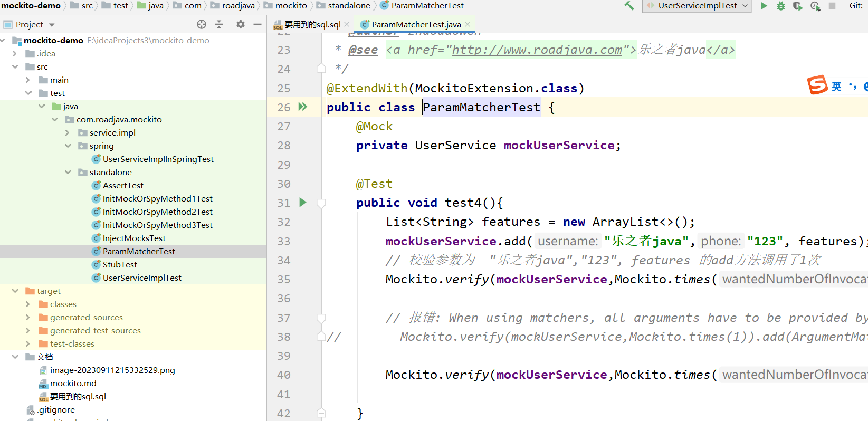The height and width of the screenshot is (421, 868).
Task: Select the ParamMatcherTest.java editor tab
Action: pyautogui.click(x=416, y=24)
